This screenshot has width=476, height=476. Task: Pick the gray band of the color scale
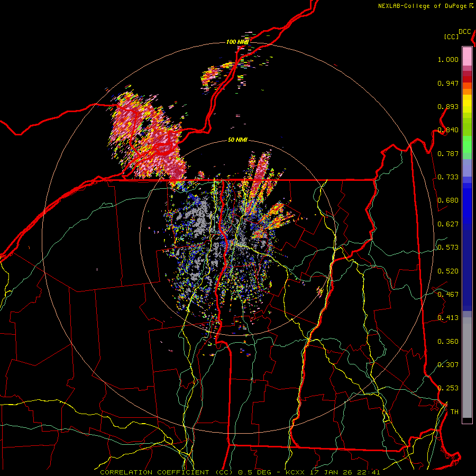pyautogui.click(x=467, y=368)
